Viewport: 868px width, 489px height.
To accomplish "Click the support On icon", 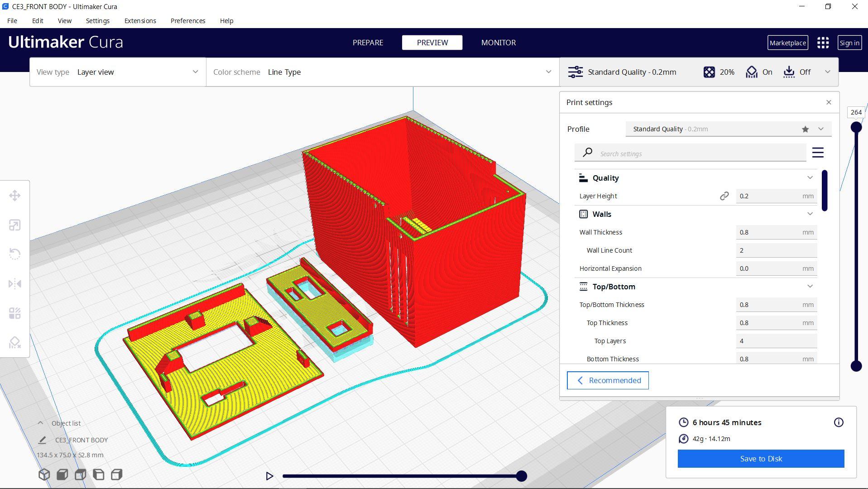I will 752,72.
